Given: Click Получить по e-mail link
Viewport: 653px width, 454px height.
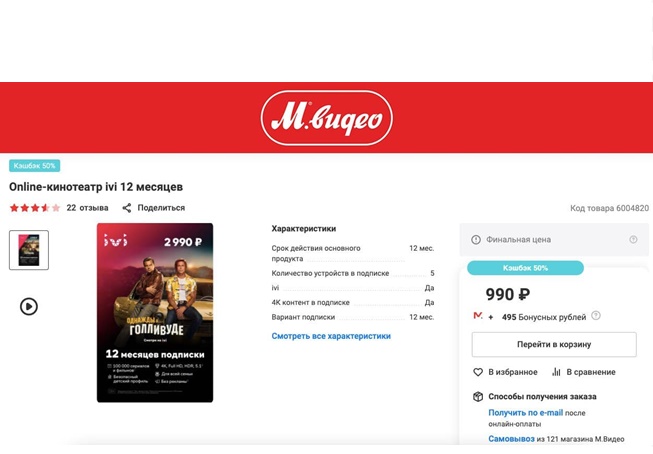Looking at the screenshot, I should tap(526, 413).
